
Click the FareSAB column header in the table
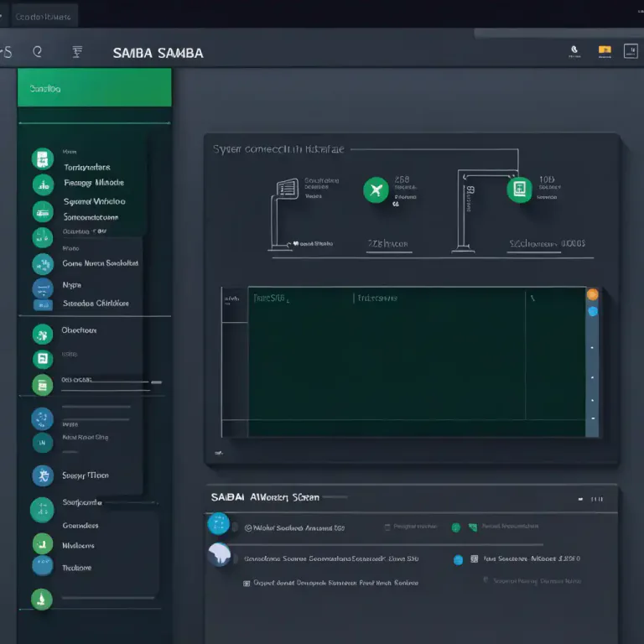(270, 299)
